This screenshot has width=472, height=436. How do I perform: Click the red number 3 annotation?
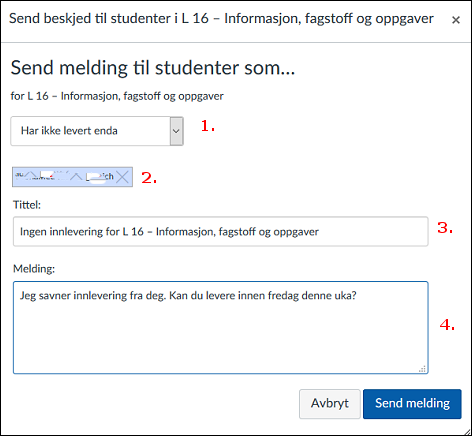point(445,228)
